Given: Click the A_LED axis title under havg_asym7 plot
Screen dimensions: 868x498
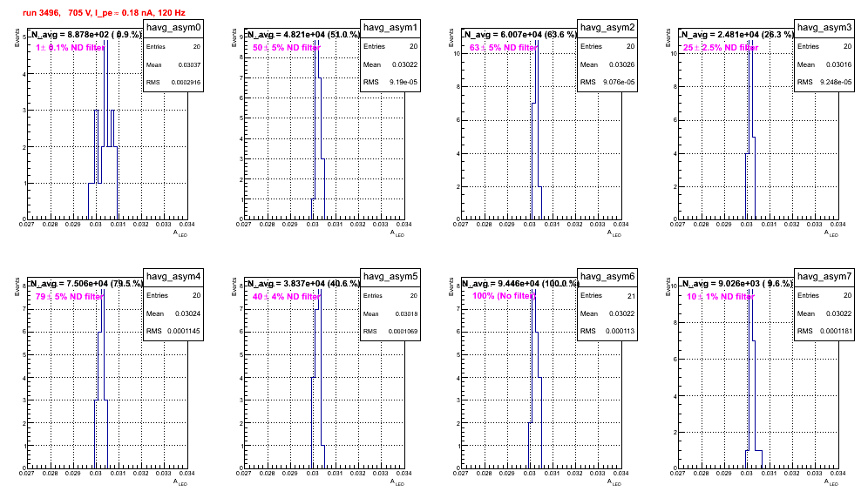Looking at the screenshot, I should point(831,482).
